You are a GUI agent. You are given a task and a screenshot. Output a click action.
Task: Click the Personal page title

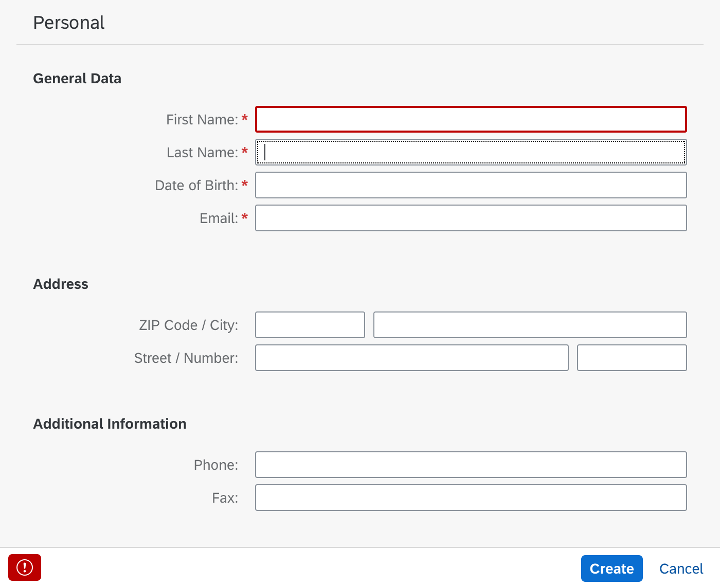point(69,23)
